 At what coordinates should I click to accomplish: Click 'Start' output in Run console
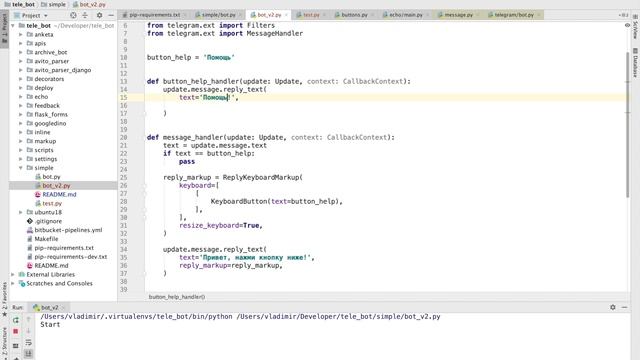coord(50,324)
